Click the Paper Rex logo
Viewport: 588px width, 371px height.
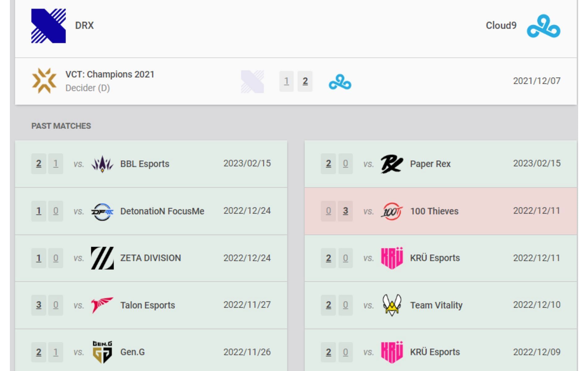tap(392, 164)
